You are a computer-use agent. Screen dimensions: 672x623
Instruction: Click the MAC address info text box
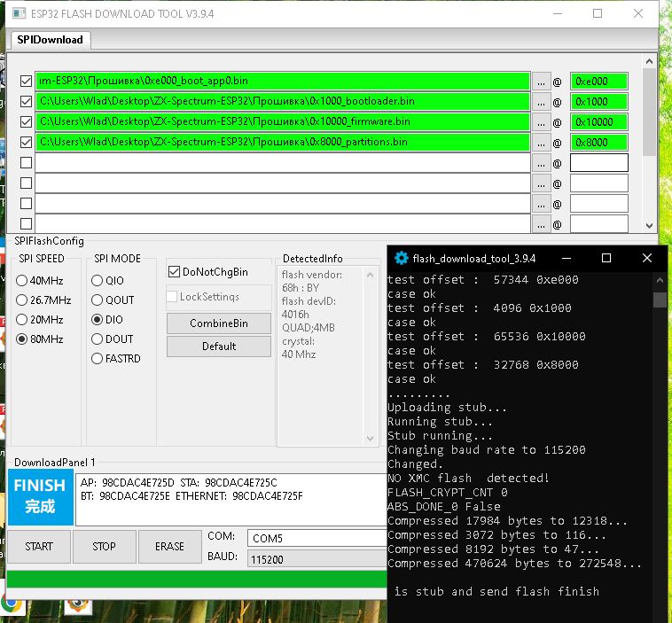231,500
